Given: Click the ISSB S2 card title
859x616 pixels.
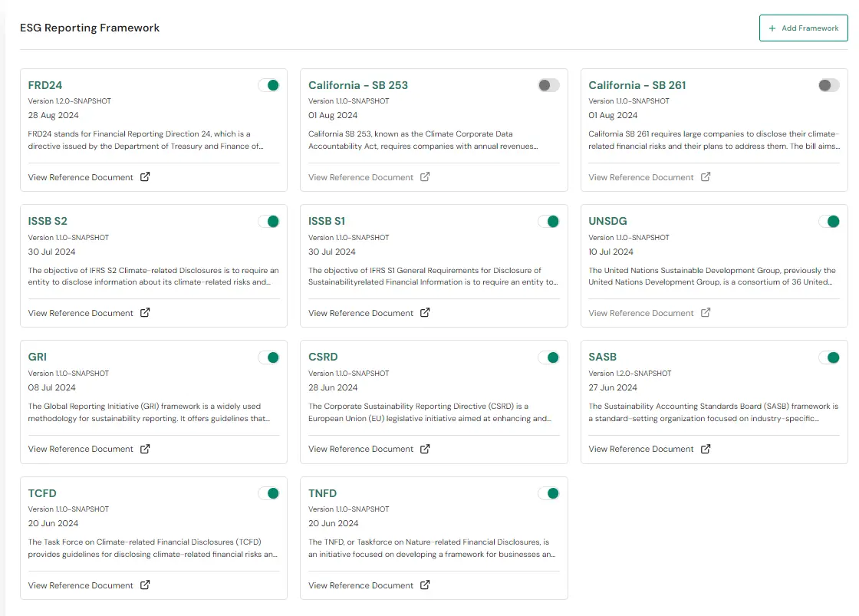Looking at the screenshot, I should point(48,221).
